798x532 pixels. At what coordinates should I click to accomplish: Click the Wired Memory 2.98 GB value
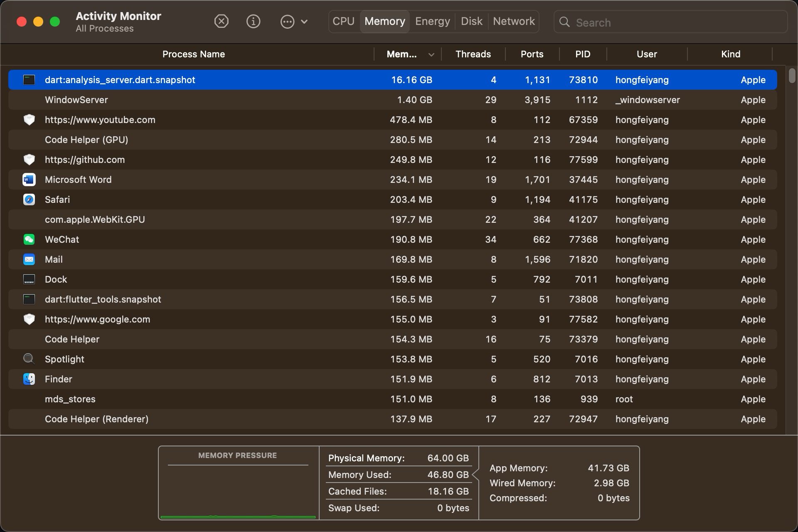pyautogui.click(x=611, y=483)
